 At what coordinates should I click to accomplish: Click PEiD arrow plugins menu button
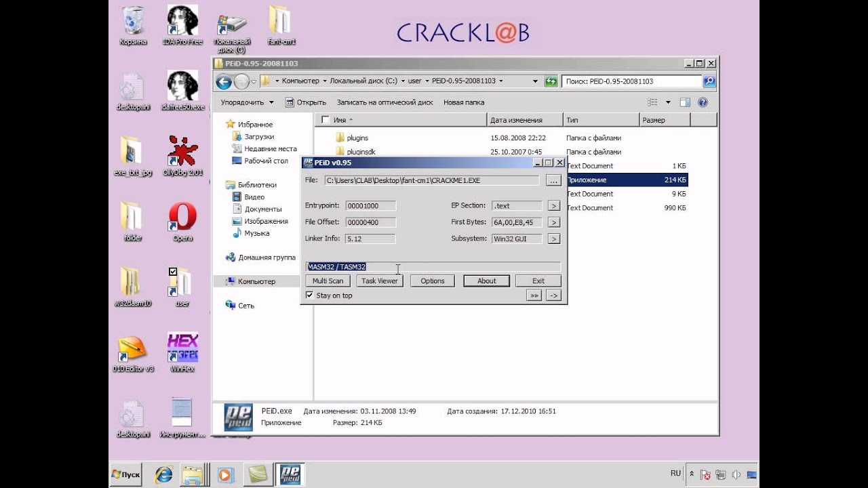coord(553,296)
